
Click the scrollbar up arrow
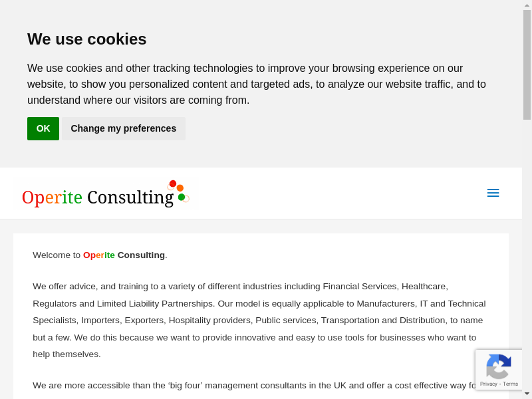pyautogui.click(x=527, y=5)
